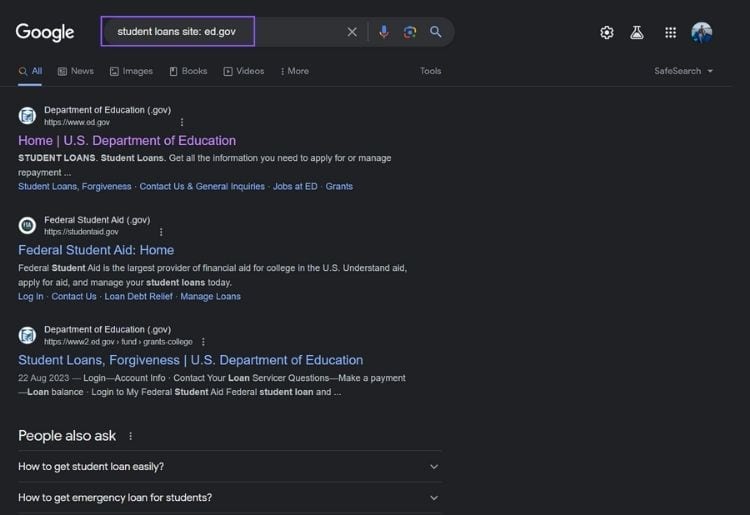Screen dimensions: 750x515
Task: Click 'Contact Us & General Inquiries' sitelink
Action: [202, 186]
